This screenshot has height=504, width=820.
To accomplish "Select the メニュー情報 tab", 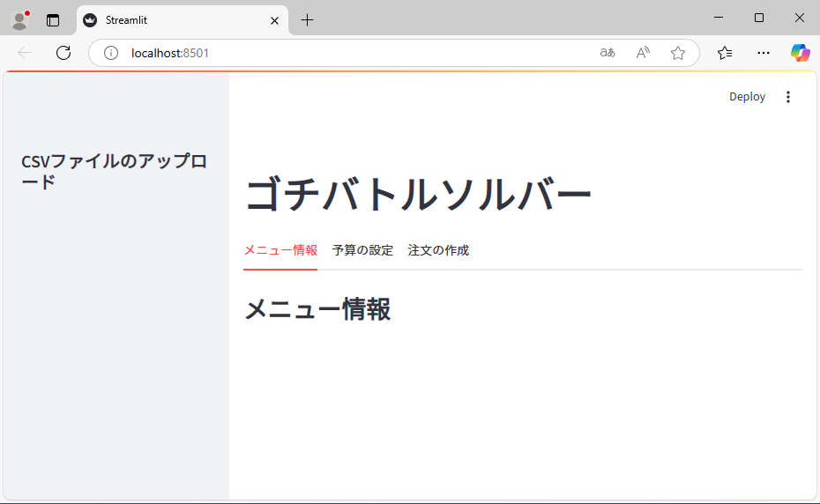I will [281, 250].
